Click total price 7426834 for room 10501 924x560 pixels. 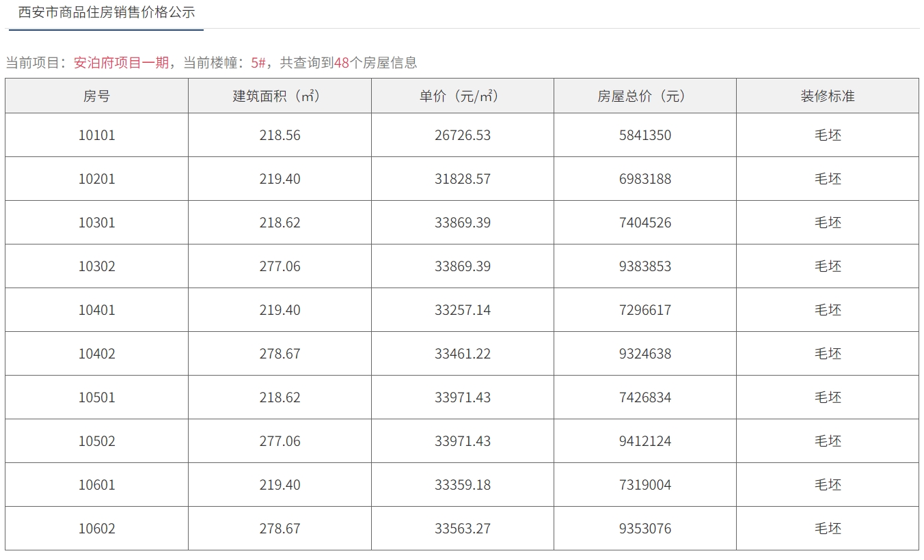coord(645,397)
